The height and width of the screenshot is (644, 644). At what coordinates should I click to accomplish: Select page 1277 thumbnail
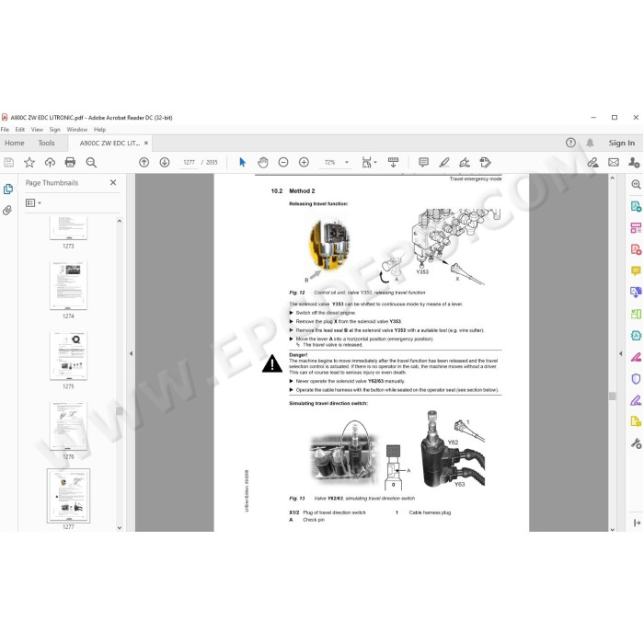(68, 496)
